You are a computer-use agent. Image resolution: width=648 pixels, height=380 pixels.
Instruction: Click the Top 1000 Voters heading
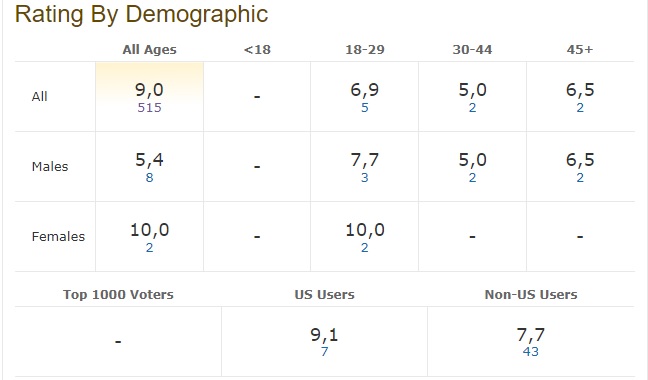pos(118,294)
